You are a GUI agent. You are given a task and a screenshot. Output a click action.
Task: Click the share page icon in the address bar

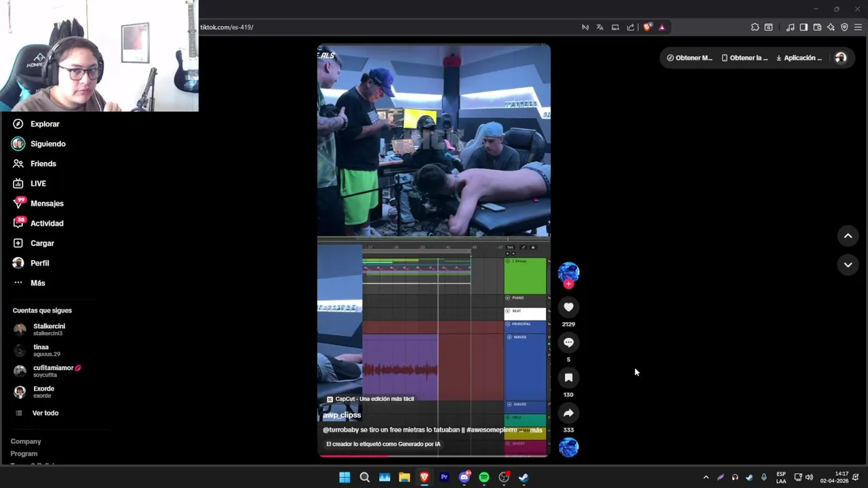pos(631,27)
